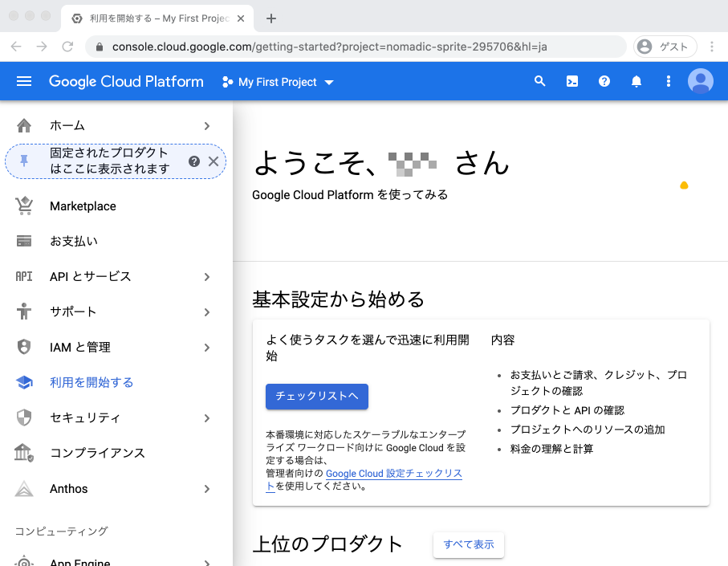Click プロダクトと API の確認 bullet text
This screenshot has height=566, width=728.
click(567, 410)
